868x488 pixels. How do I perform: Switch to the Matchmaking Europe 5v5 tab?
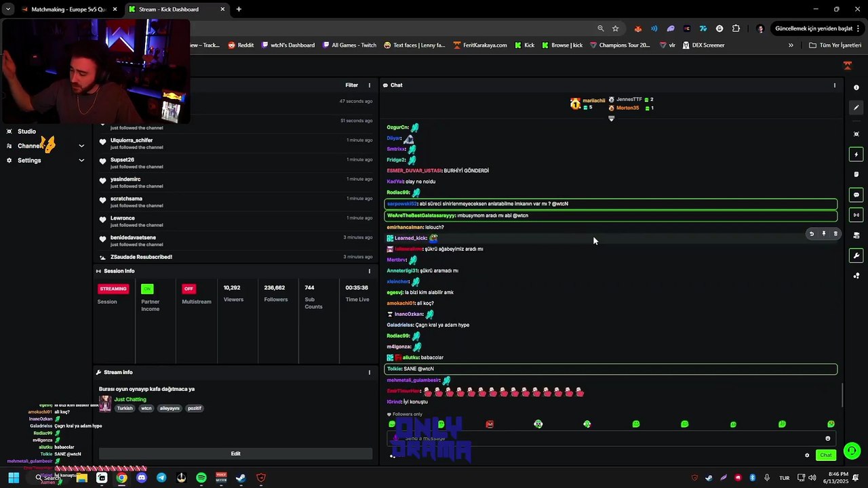(x=68, y=9)
